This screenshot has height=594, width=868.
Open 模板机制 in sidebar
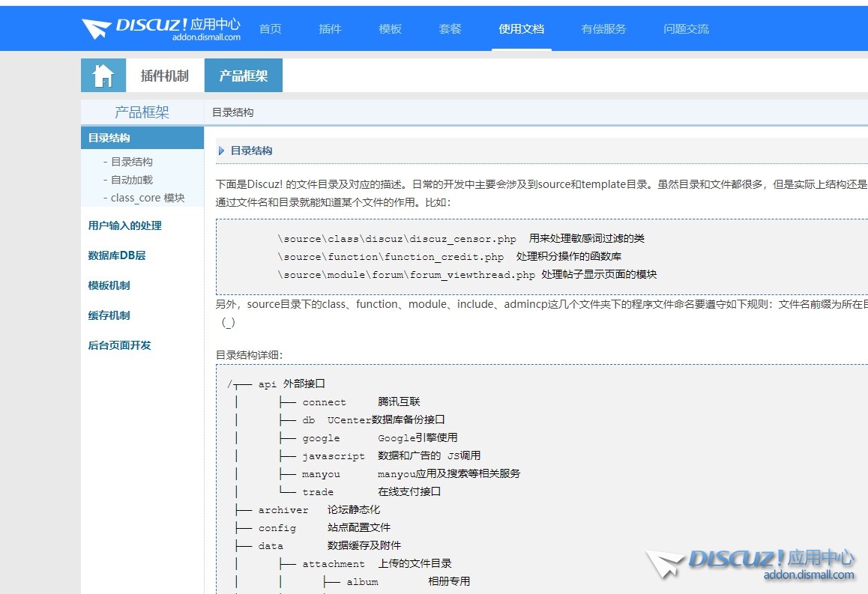click(x=109, y=285)
